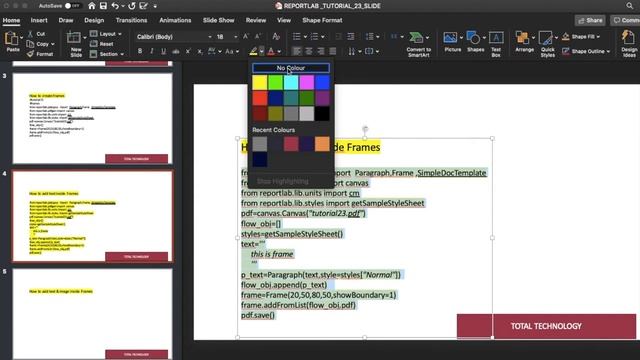Search using the magnifier icon
640x360 pixels.
[x=630, y=6]
